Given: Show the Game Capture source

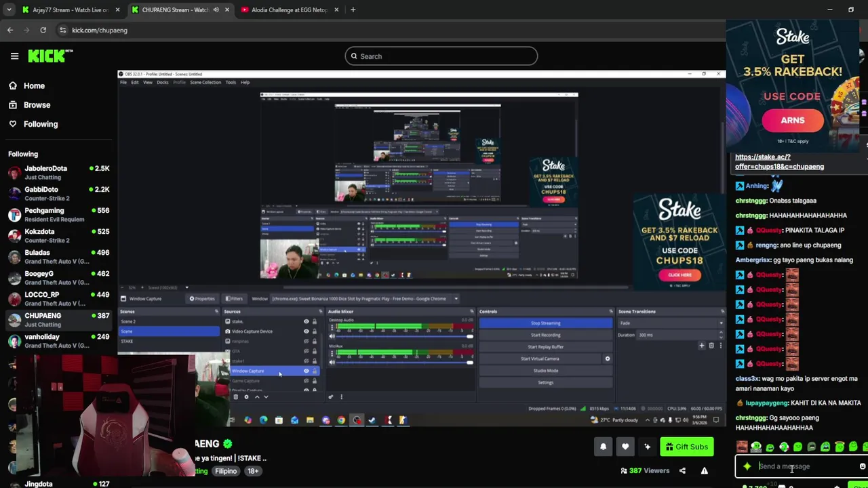Looking at the screenshot, I should pyautogui.click(x=306, y=381).
